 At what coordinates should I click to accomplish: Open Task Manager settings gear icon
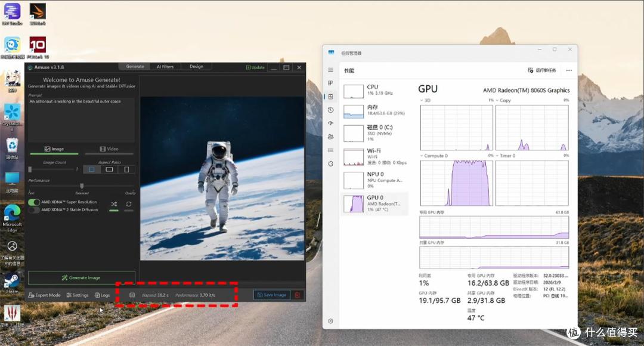330,321
